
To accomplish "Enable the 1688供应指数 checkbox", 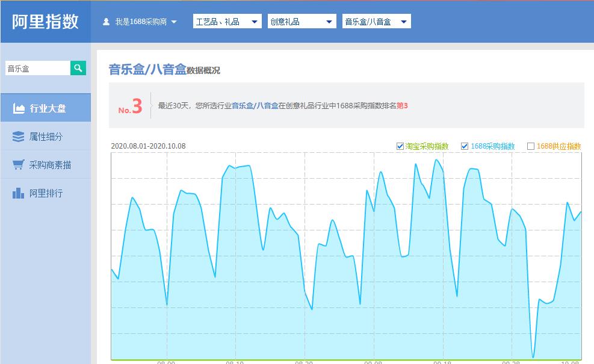I will click(x=530, y=146).
